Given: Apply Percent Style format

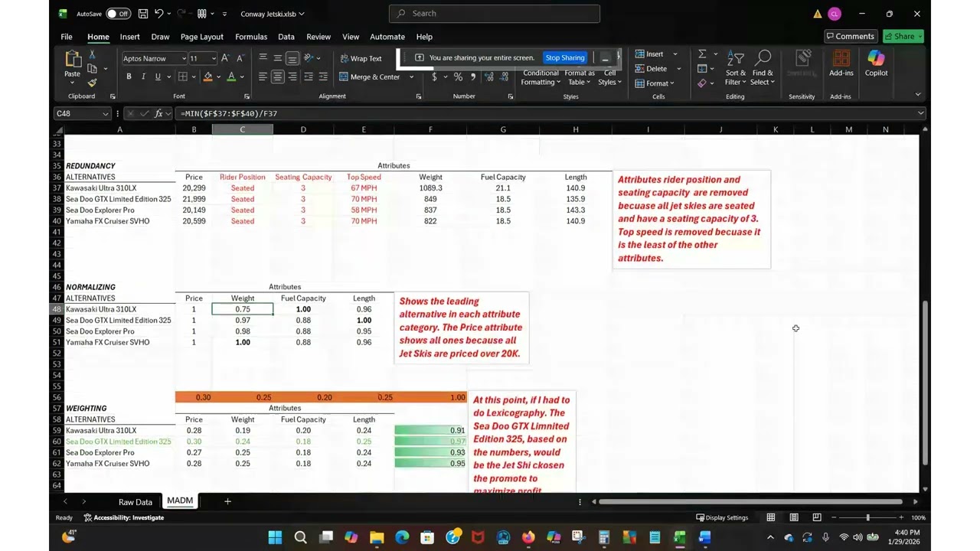Looking at the screenshot, I should pyautogui.click(x=458, y=77).
